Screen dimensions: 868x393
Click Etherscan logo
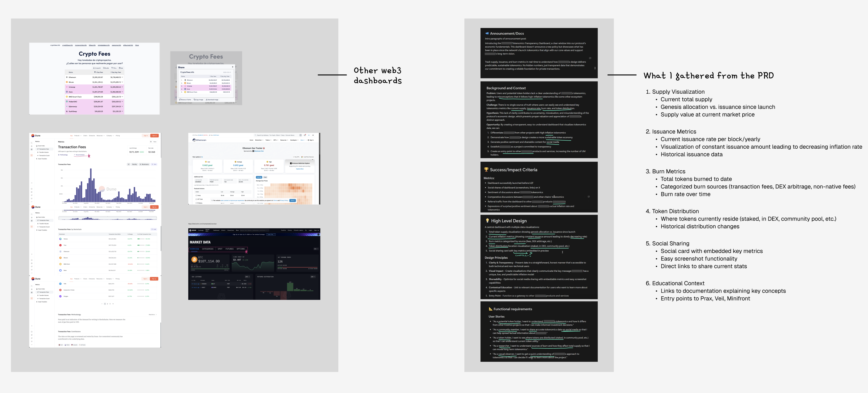(199, 140)
